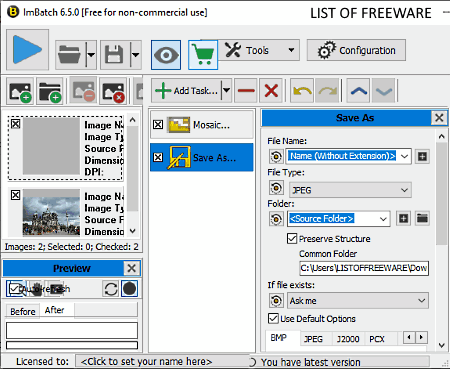The width and height of the screenshot is (450, 369).
Task: Switch to the After tab
Action: [x=55, y=310]
